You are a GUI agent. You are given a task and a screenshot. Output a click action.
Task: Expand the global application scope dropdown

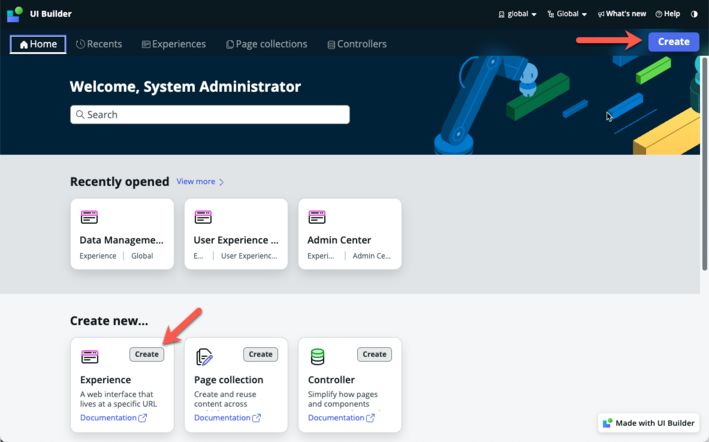coord(517,14)
